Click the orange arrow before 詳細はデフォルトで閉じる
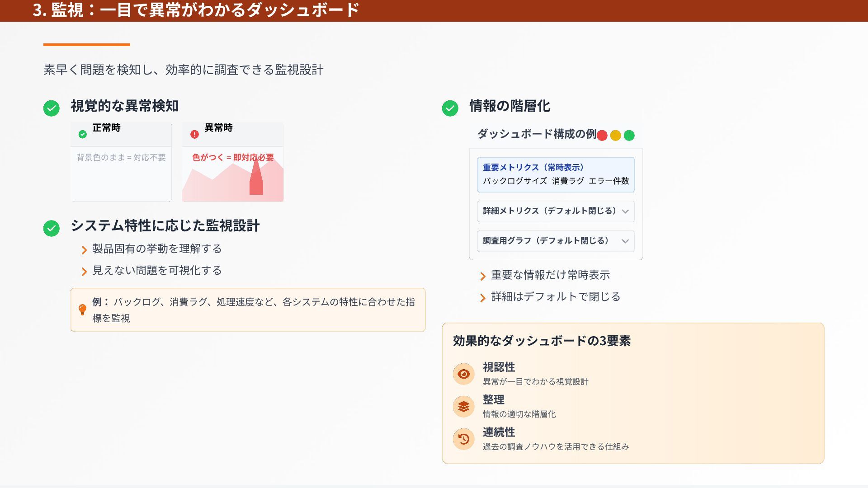This screenshot has height=488, width=868. (482, 298)
